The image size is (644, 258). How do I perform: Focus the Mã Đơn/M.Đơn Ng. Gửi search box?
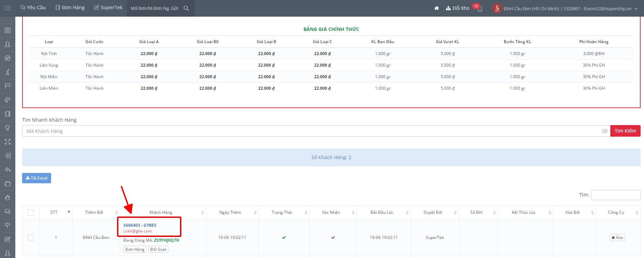tap(154, 8)
